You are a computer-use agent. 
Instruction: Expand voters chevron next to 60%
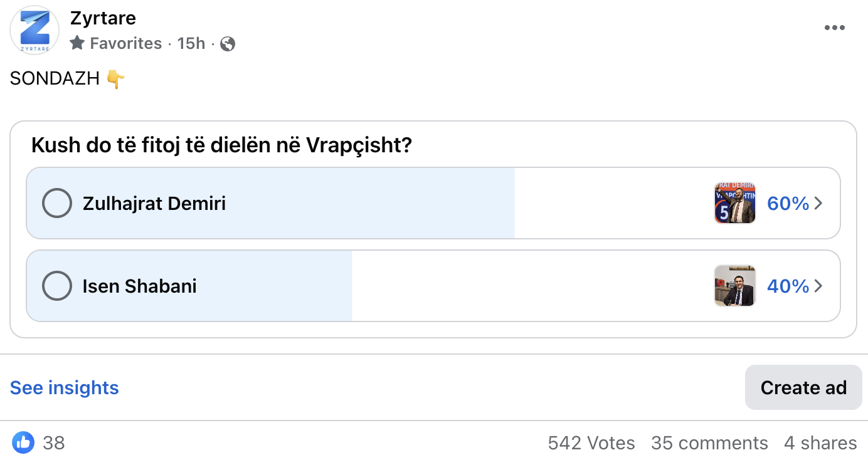point(818,203)
